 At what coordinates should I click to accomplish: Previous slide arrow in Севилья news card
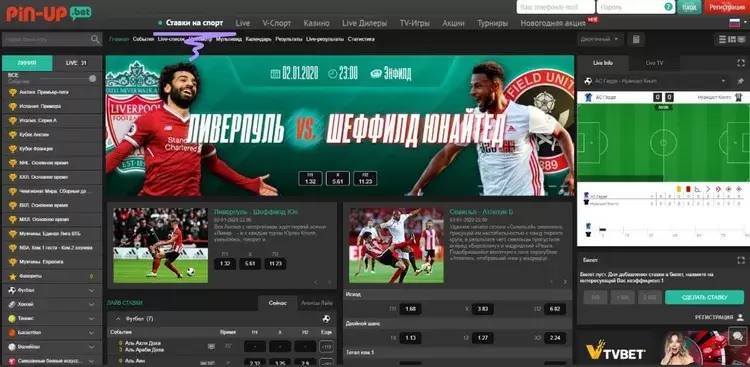pyautogui.click(x=552, y=282)
